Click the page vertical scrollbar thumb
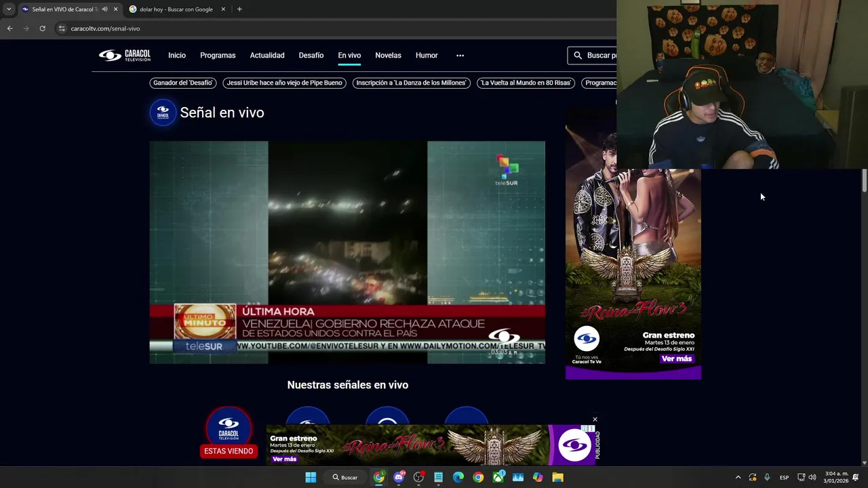Image resolution: width=868 pixels, height=488 pixels. click(x=864, y=180)
